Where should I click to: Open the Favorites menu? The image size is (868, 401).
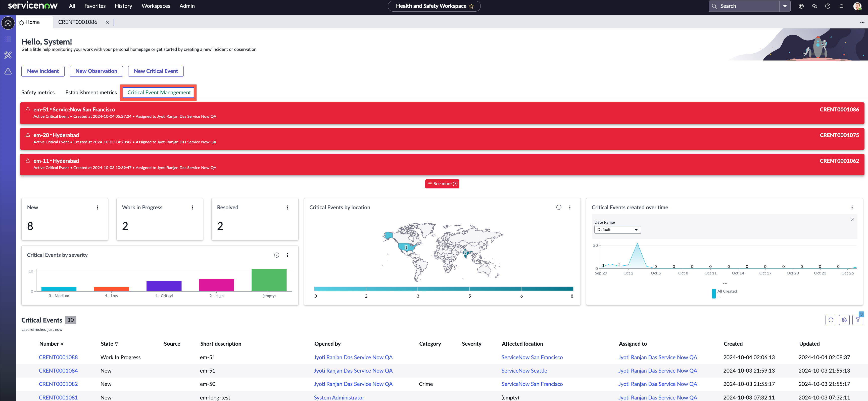click(x=95, y=6)
